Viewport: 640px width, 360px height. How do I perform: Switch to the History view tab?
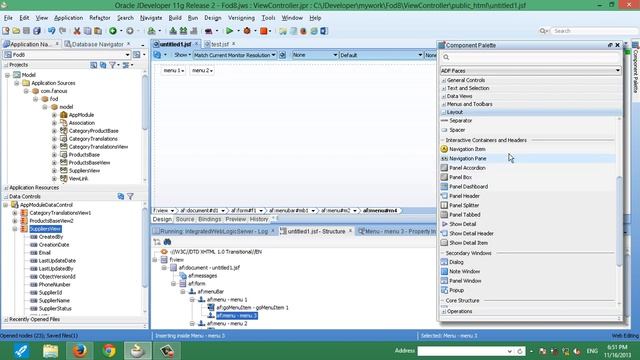coord(259,219)
